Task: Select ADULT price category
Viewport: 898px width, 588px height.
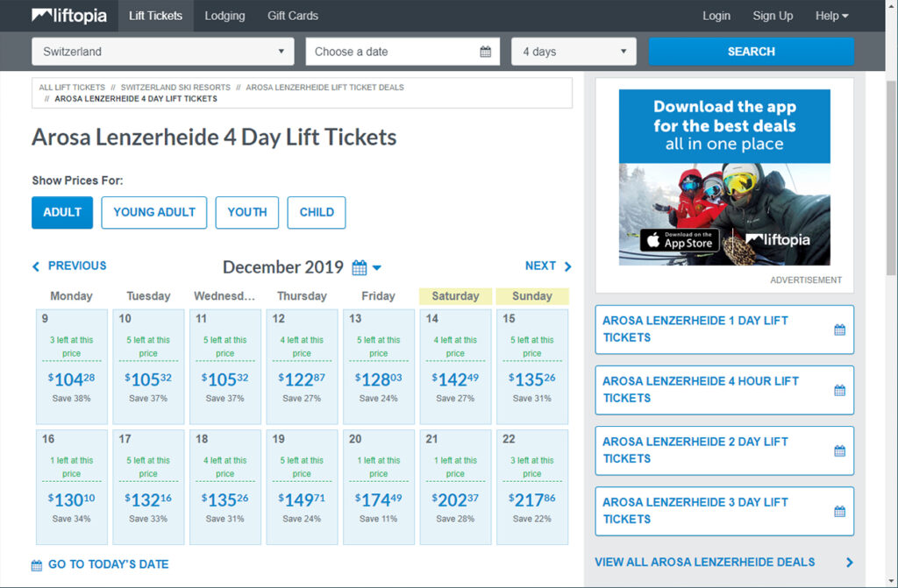Action: click(x=62, y=212)
